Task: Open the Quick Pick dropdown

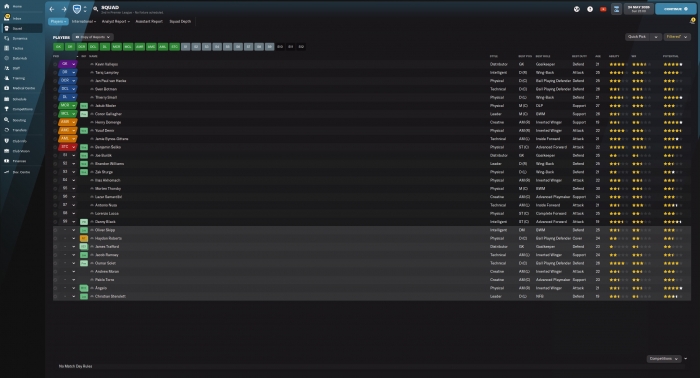Action: tap(643, 37)
